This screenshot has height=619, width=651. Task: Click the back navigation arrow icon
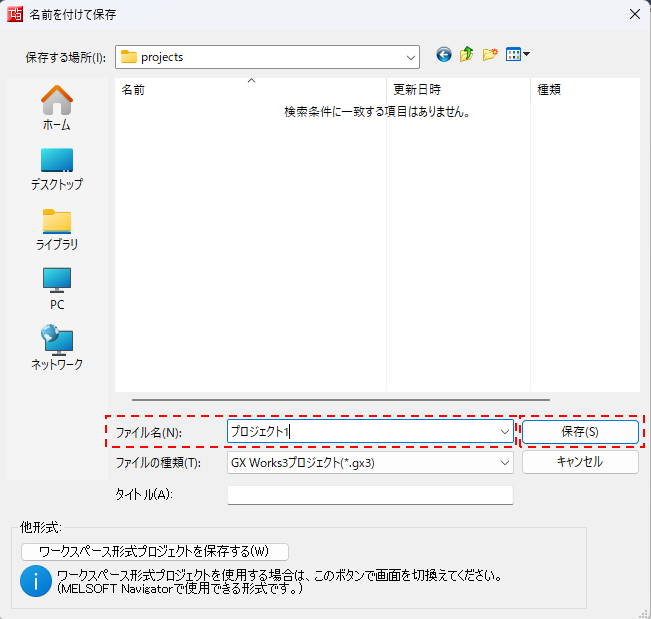(444, 55)
